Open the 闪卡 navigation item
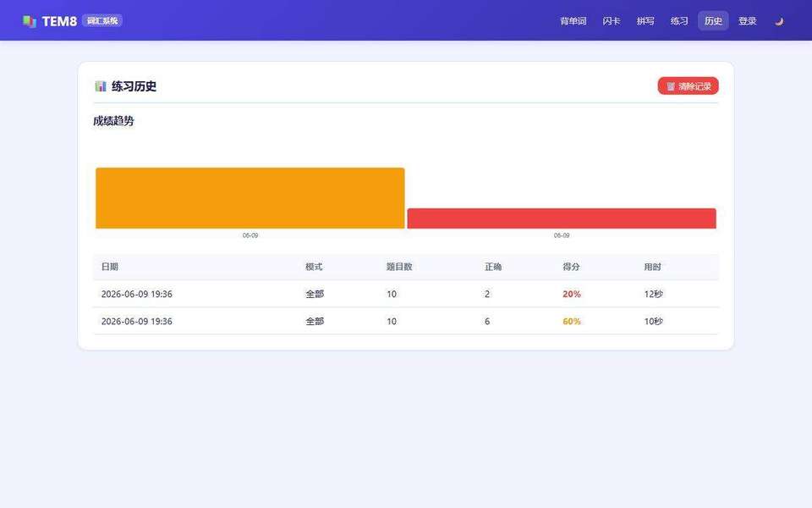Viewport: 812px width, 508px height. (x=611, y=21)
